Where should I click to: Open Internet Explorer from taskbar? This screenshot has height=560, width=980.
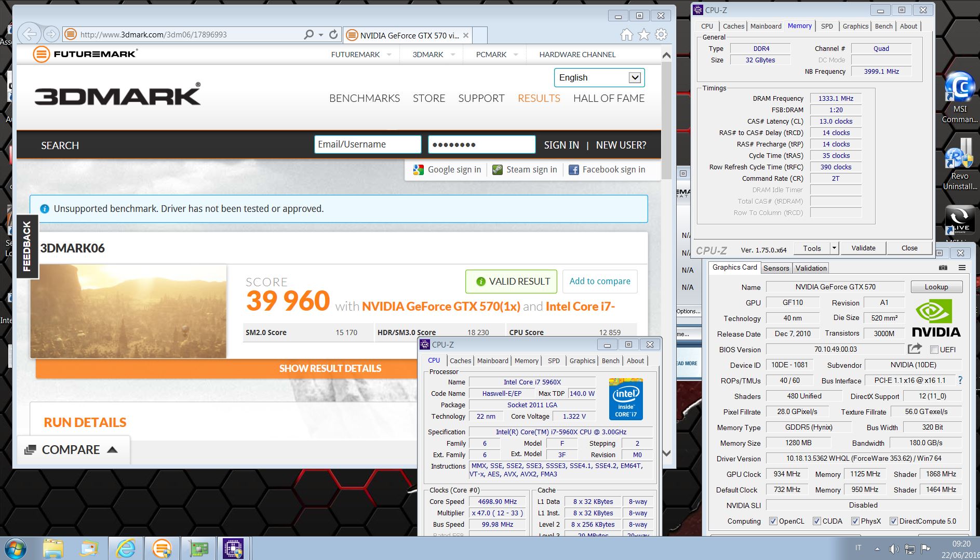[126, 548]
